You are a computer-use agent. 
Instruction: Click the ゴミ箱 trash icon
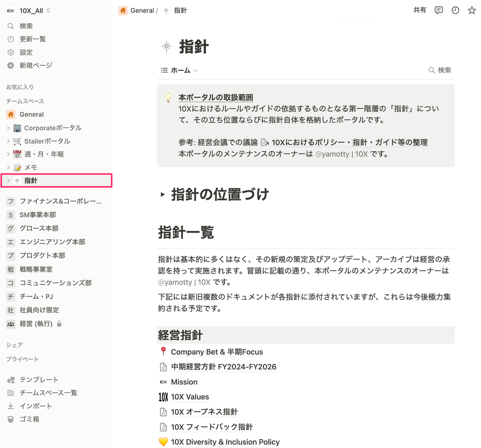[x=11, y=419]
